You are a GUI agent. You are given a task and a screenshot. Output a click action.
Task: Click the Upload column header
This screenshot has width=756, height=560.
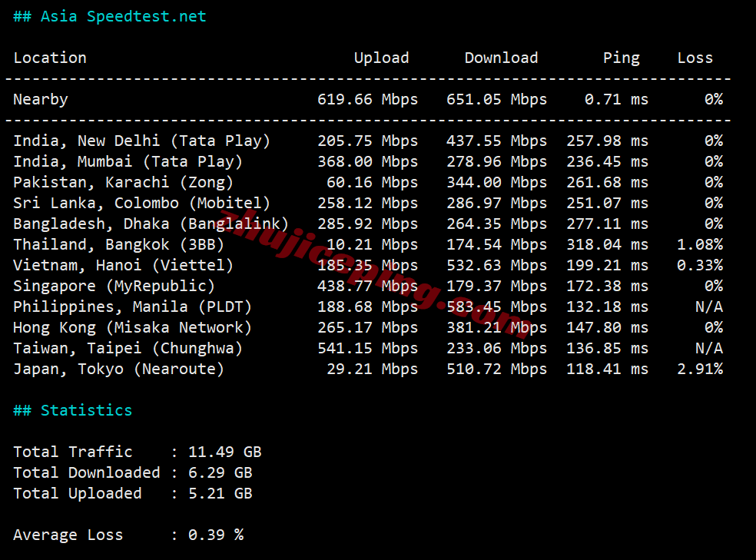click(381, 58)
